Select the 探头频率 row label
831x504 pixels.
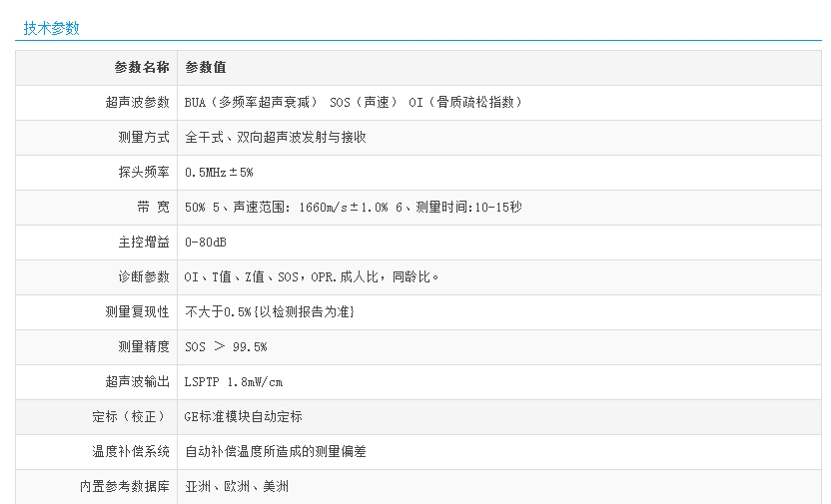(x=144, y=172)
